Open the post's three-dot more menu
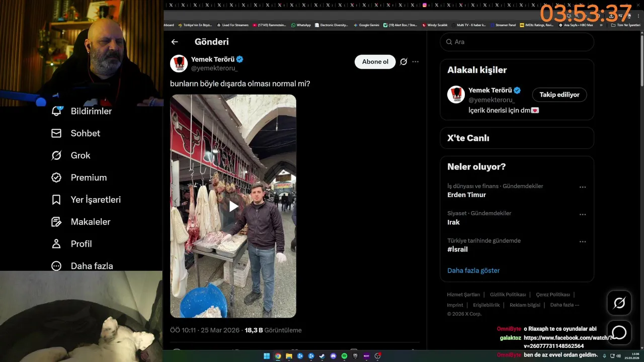 [x=415, y=62]
